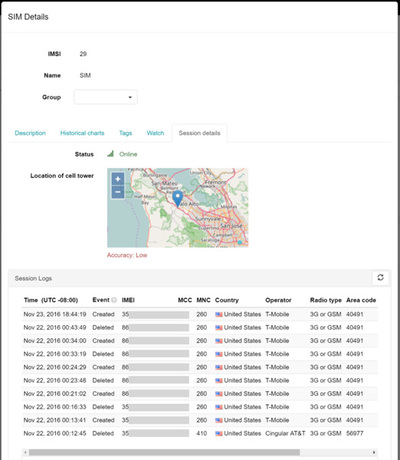Screen dimensions: 400x460
Task: Click the Cingular AT&T operator cell
Action: 285,433
